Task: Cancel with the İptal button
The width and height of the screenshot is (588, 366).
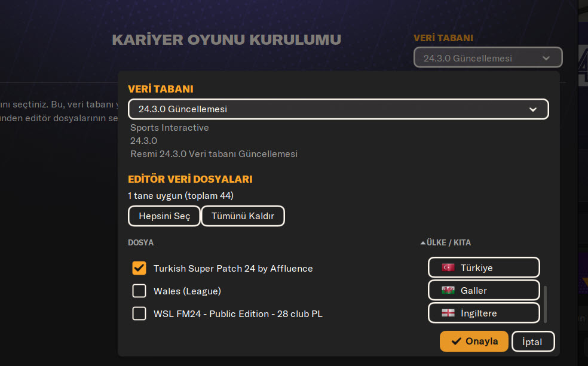Action: point(533,342)
